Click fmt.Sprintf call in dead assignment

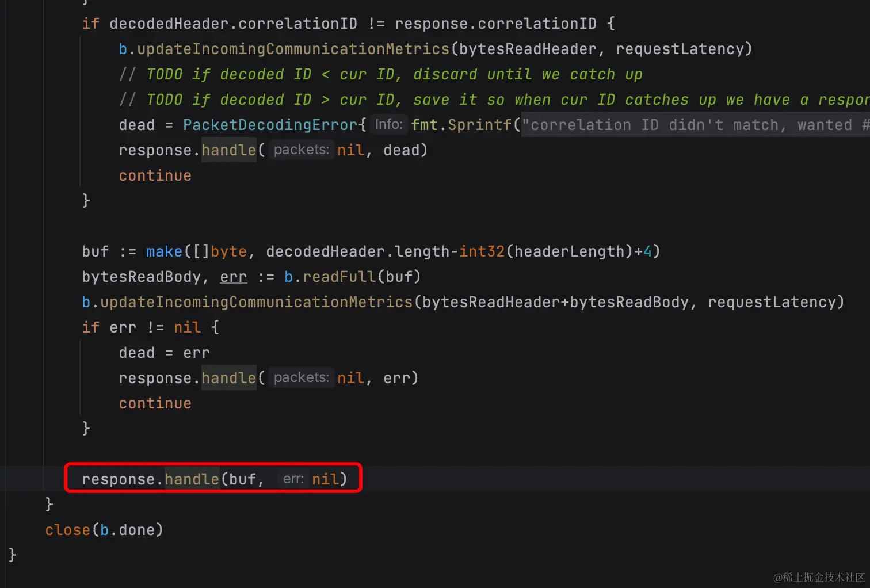461,125
